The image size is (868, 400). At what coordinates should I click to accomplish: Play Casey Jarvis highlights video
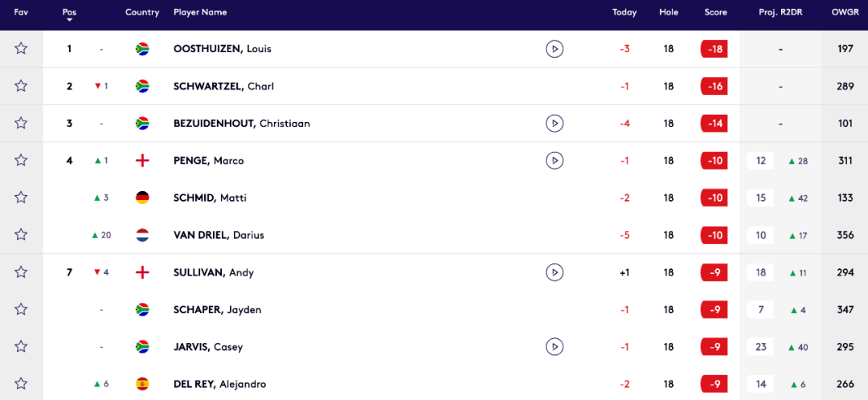point(554,347)
